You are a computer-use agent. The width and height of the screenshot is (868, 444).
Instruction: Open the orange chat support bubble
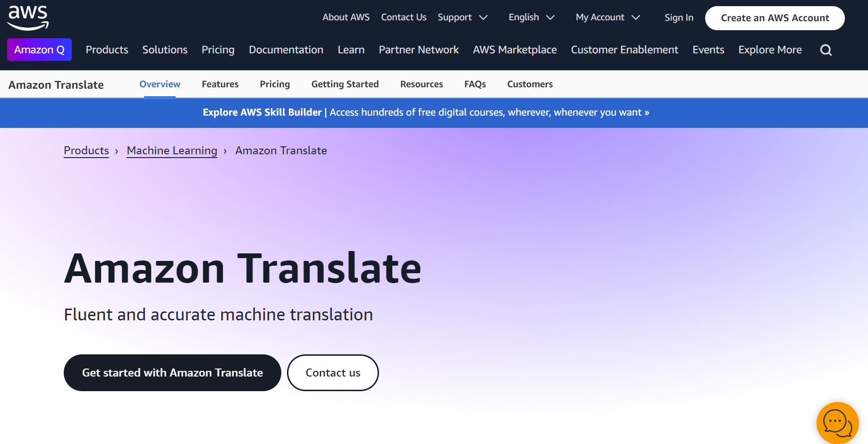coord(837,423)
